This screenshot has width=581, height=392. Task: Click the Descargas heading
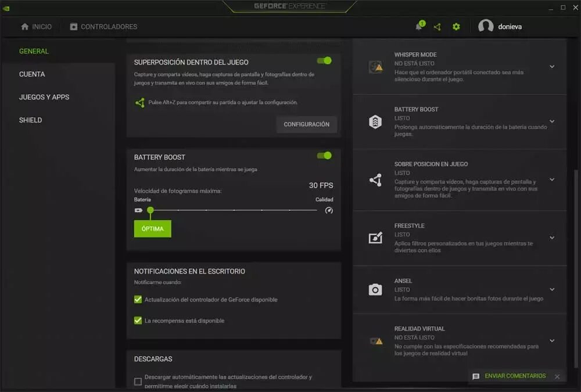pyautogui.click(x=153, y=359)
